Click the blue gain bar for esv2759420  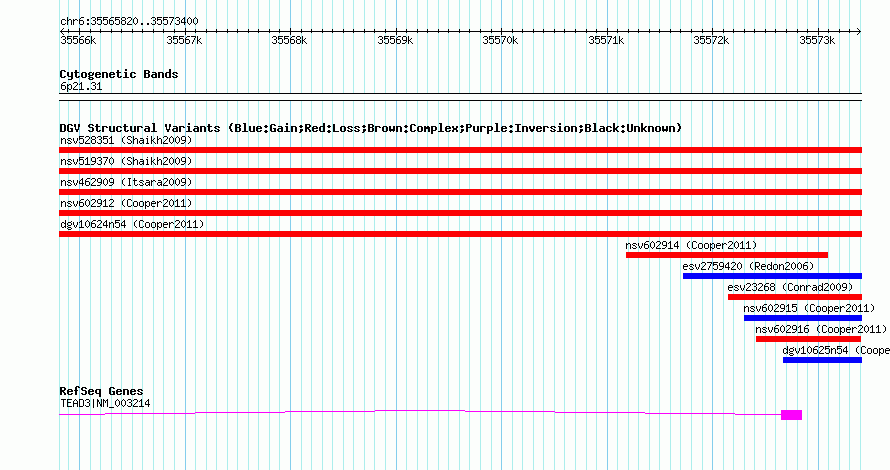773,276
